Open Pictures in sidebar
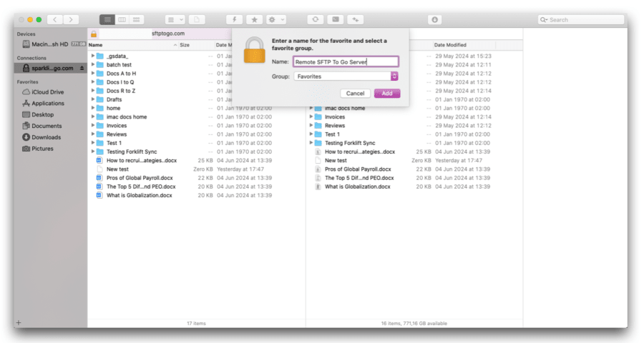The image size is (644, 343). (x=42, y=149)
